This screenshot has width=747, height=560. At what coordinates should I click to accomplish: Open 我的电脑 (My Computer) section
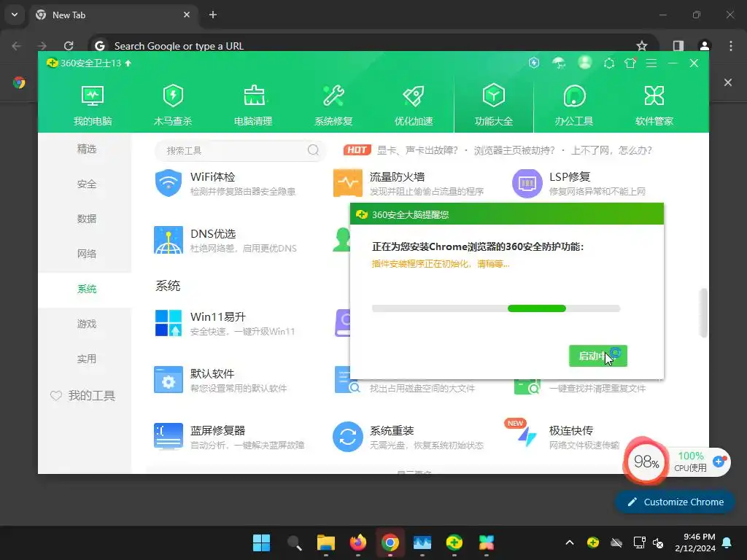tap(93, 105)
